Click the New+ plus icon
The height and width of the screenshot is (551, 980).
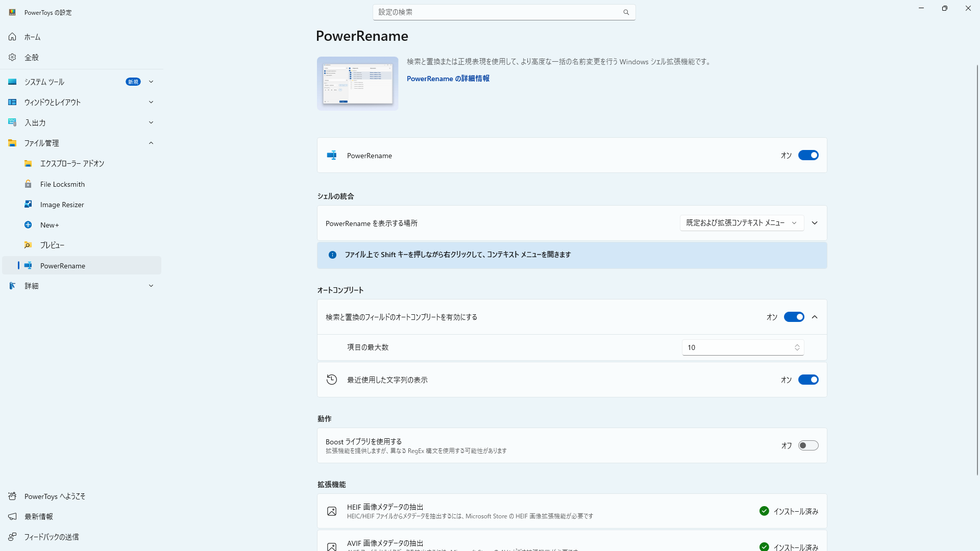pyautogui.click(x=28, y=224)
